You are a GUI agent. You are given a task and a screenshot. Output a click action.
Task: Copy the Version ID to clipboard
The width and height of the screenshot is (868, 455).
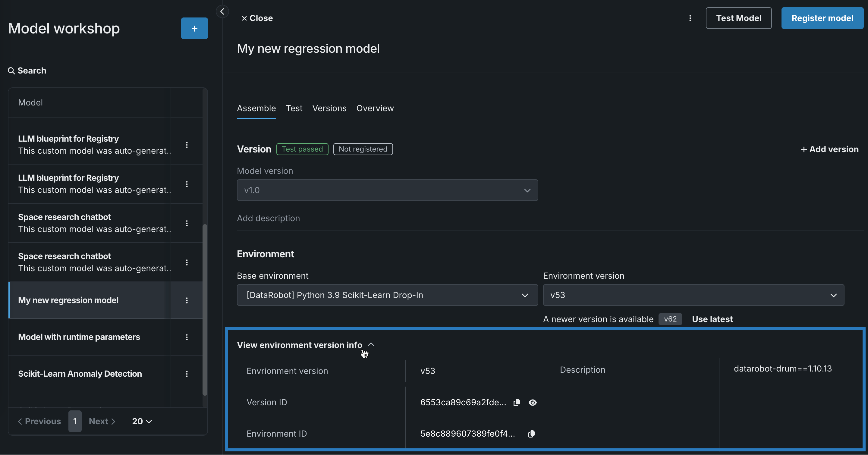516,403
